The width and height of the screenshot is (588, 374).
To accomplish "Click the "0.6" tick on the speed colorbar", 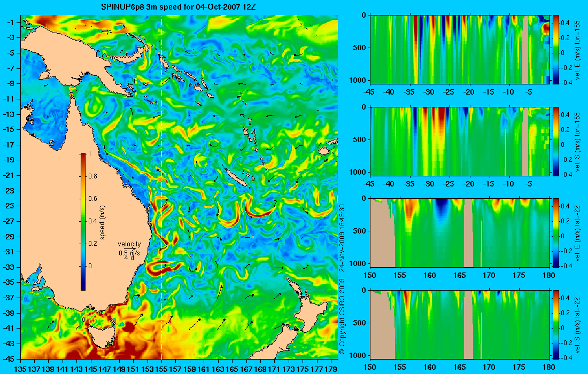I will coord(93,199).
